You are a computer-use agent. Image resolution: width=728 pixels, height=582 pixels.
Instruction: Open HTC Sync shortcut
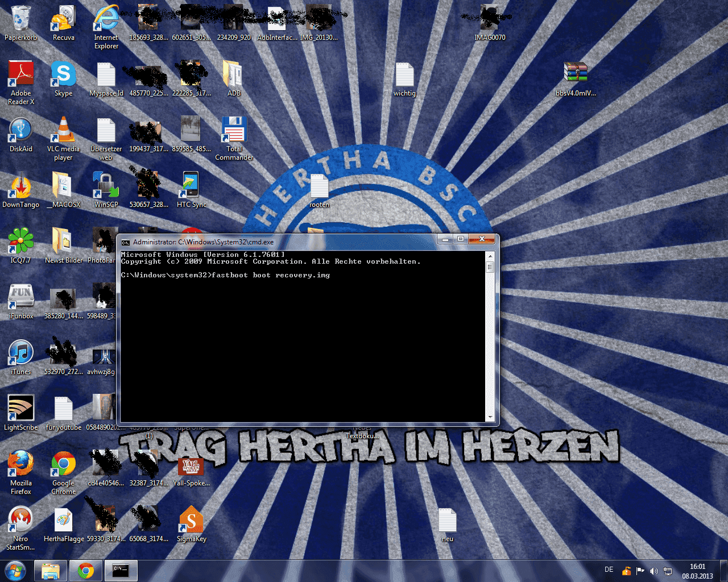point(191,190)
